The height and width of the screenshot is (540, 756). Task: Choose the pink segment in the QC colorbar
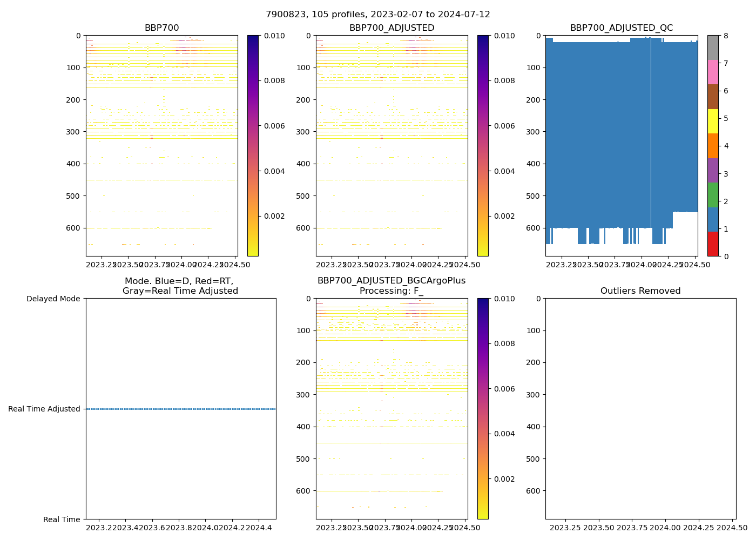click(x=713, y=72)
